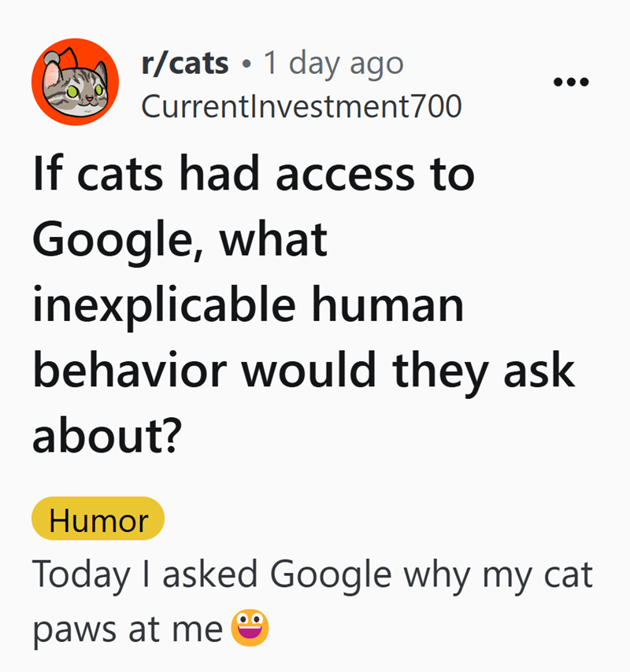Click the "paws at me" body text
This screenshot has width=630, height=672.
pos(128,630)
